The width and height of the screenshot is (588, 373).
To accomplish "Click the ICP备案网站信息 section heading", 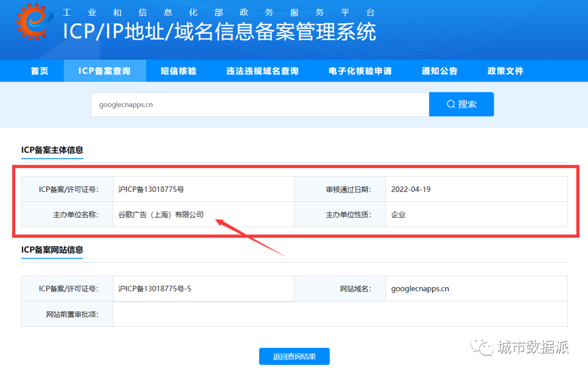I will [x=52, y=250].
